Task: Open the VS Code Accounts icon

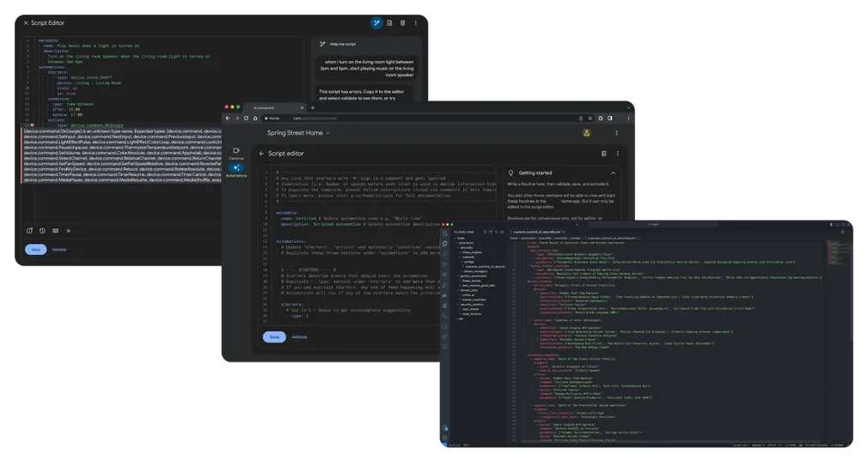Action: tap(445, 428)
